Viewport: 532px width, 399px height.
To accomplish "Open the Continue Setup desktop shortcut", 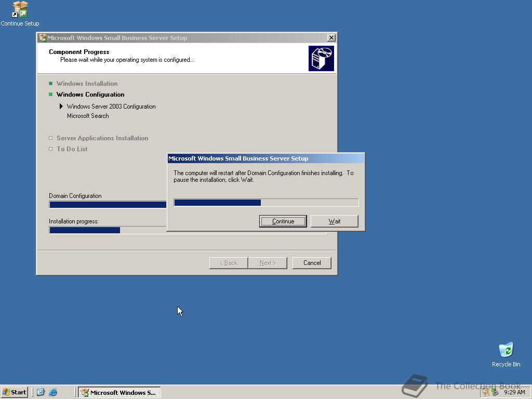I will 20,14.
